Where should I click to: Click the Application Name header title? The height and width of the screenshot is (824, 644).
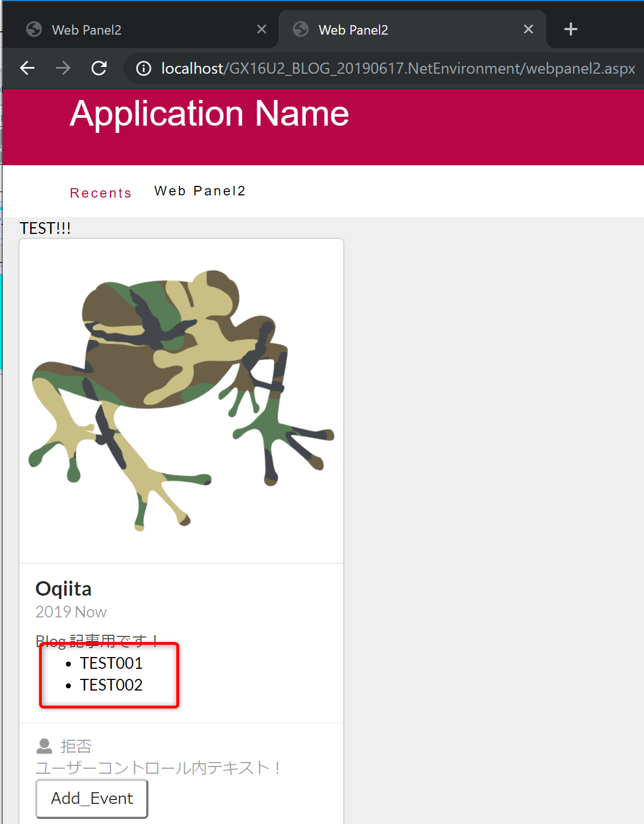coord(209,114)
